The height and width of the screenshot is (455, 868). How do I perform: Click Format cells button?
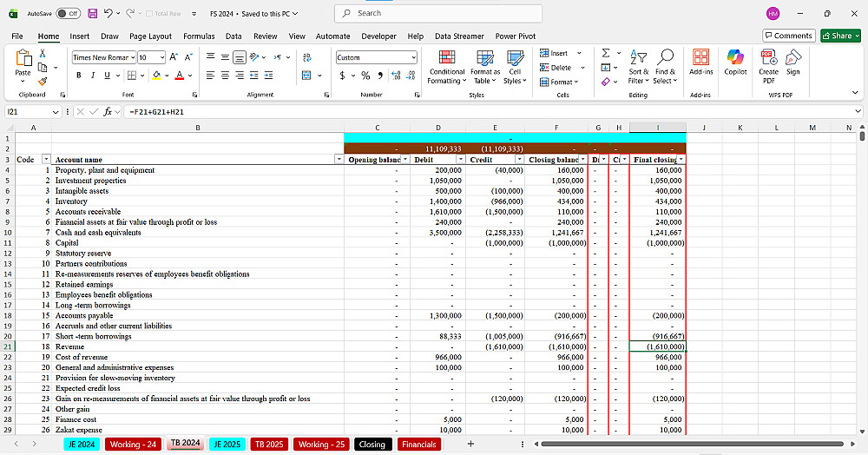[x=559, y=82]
